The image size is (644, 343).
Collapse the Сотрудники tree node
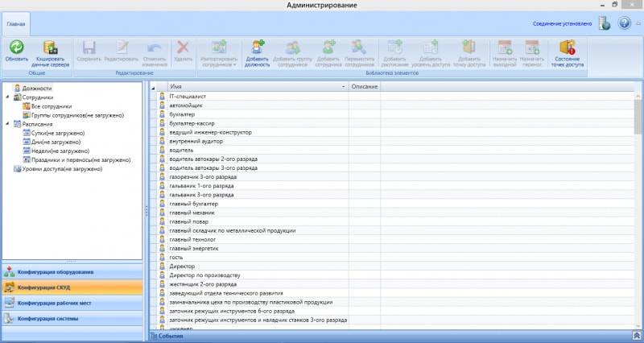point(7,97)
